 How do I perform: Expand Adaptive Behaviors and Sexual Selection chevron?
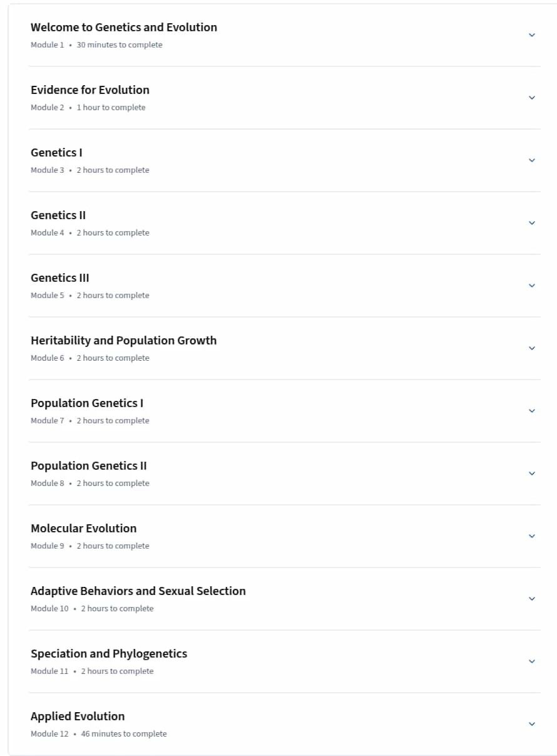tap(532, 599)
